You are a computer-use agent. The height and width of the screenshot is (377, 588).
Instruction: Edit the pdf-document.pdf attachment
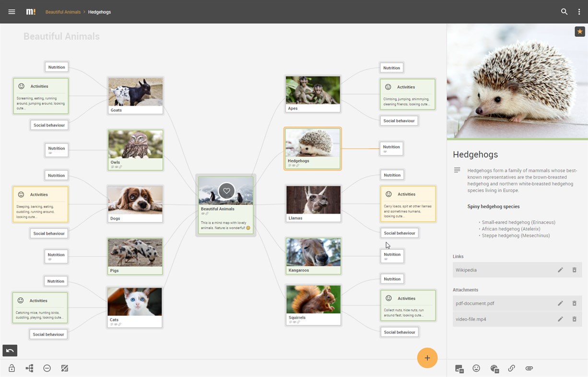[560, 303]
